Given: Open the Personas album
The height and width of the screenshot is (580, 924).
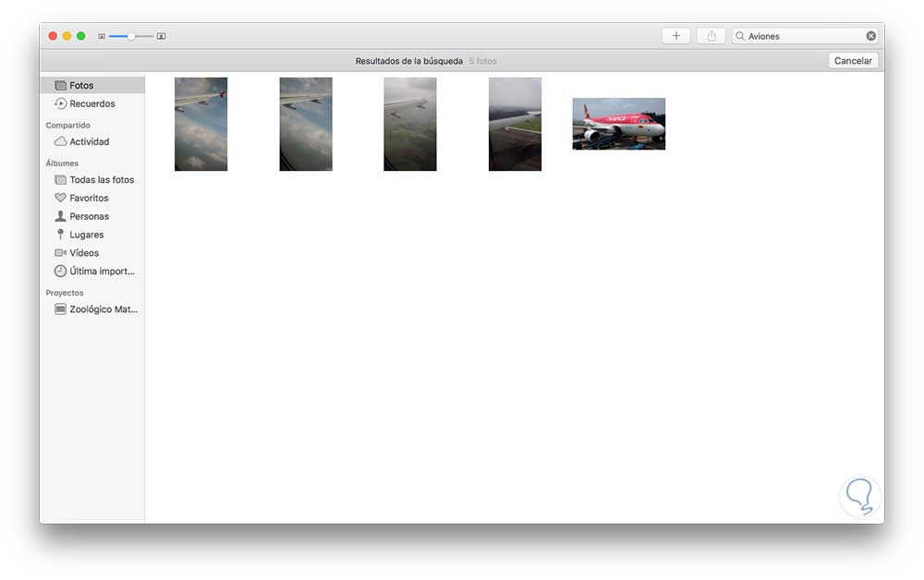Looking at the screenshot, I should [92, 216].
